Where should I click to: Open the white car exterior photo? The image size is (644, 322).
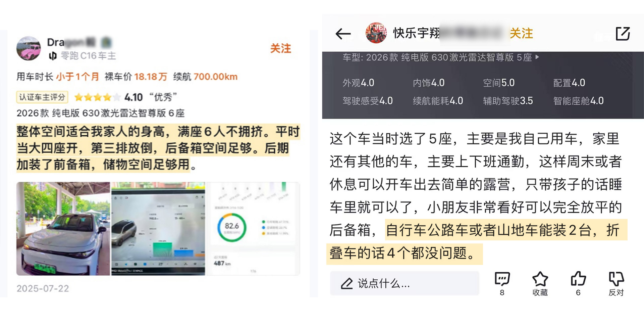click(63, 229)
